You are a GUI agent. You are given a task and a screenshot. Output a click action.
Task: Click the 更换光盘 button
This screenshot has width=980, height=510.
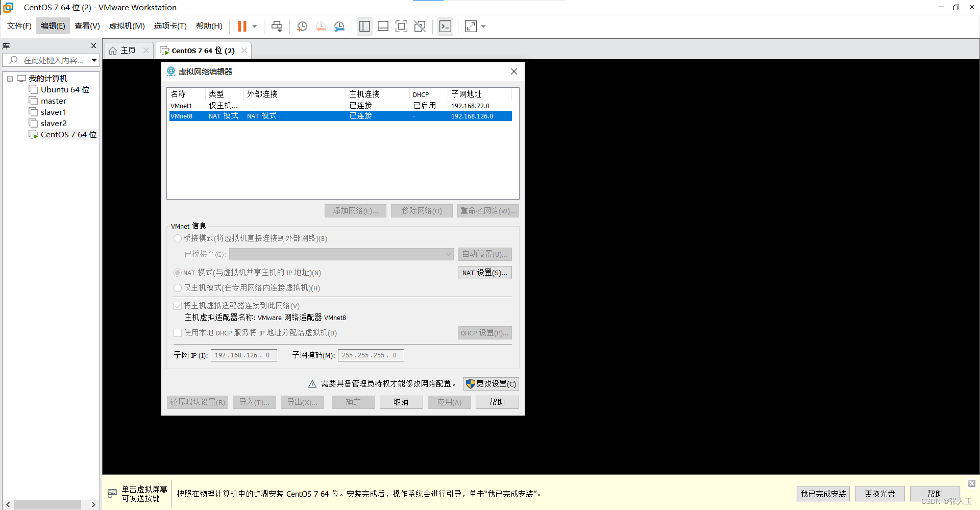click(x=880, y=494)
